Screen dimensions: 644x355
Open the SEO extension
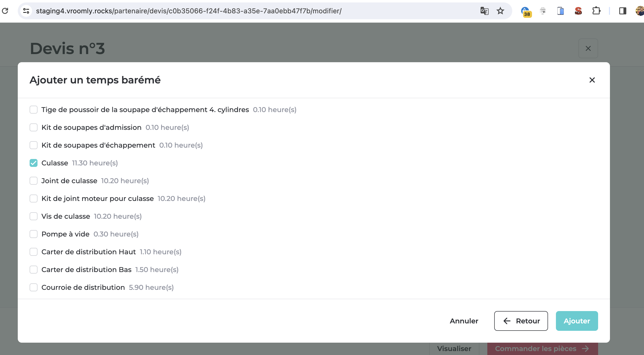click(578, 11)
